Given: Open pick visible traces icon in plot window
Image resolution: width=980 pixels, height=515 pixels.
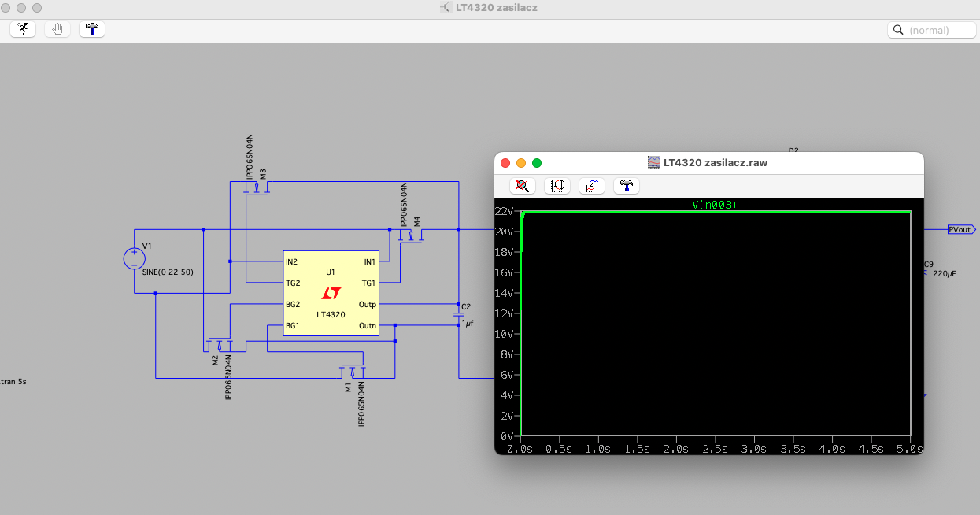Looking at the screenshot, I should (x=592, y=186).
